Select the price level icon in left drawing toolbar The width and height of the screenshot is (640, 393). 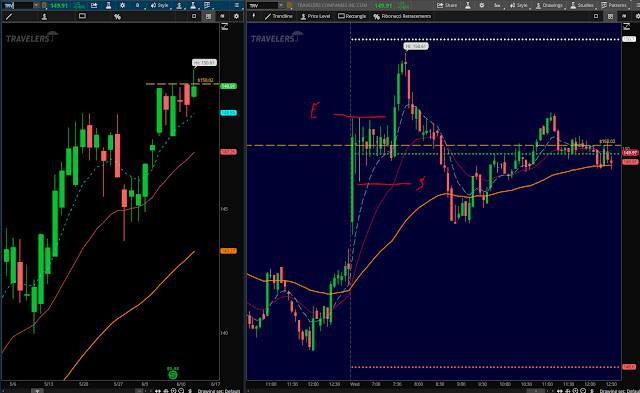(44, 17)
